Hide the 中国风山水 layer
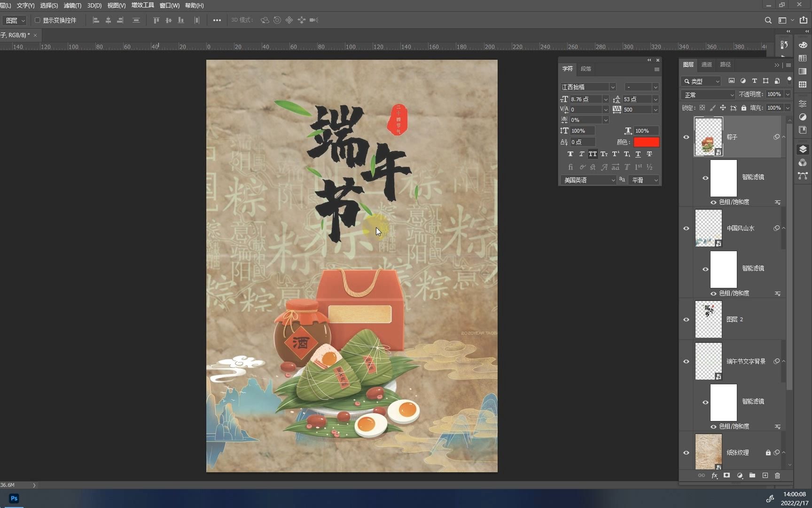Image resolution: width=812 pixels, height=508 pixels. (x=686, y=228)
